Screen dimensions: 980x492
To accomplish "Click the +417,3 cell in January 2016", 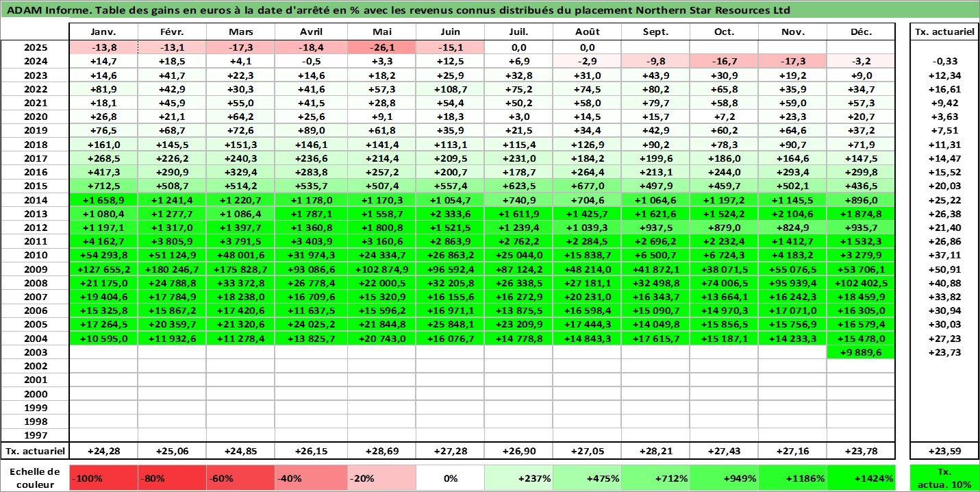I will click(104, 173).
